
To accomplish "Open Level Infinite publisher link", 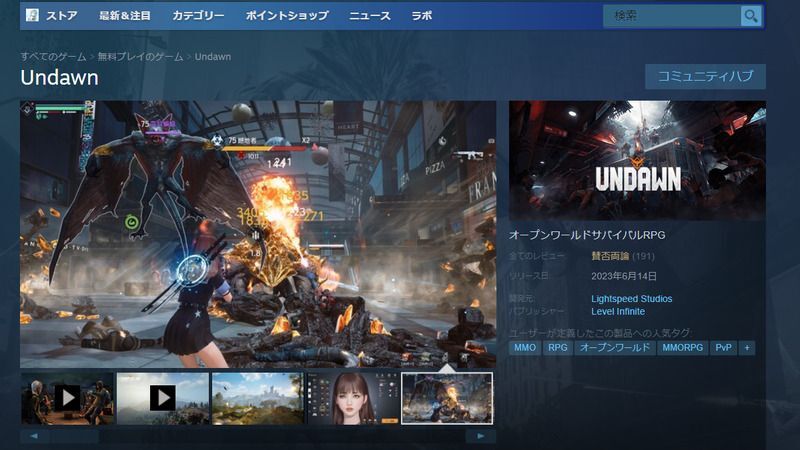I will (620, 312).
